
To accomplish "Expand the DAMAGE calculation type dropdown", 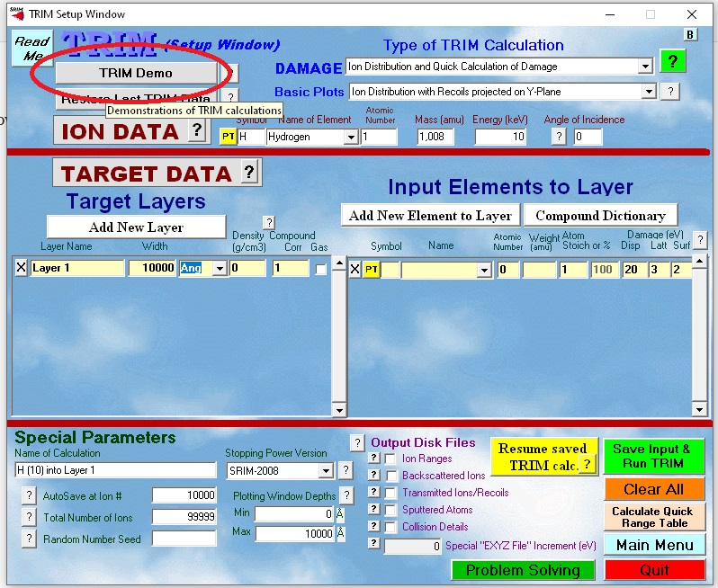I will (x=645, y=67).
